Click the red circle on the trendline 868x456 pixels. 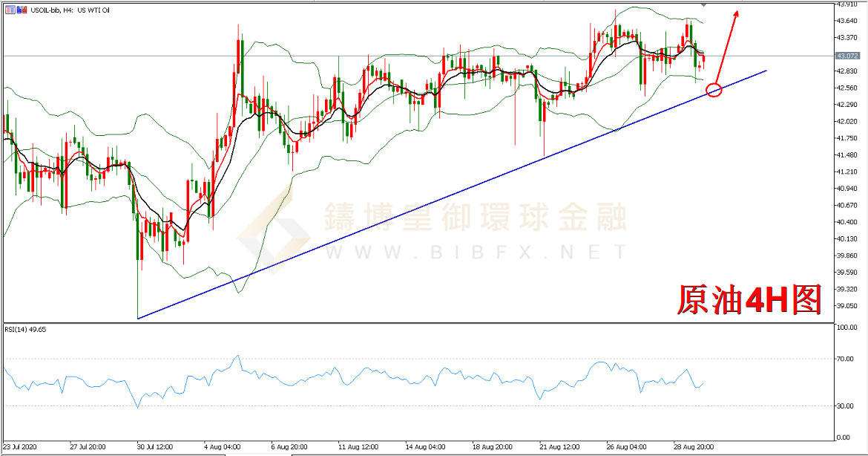tap(714, 91)
